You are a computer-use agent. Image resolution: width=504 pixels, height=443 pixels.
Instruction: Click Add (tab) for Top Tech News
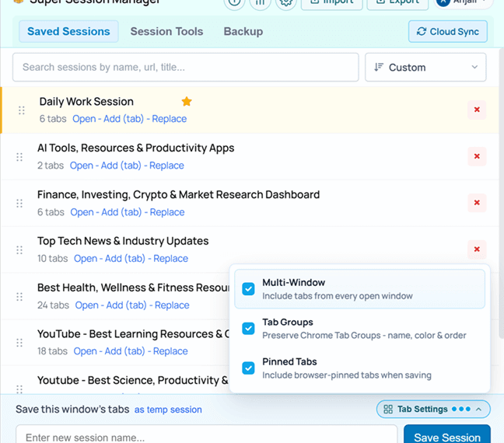[x=125, y=258]
